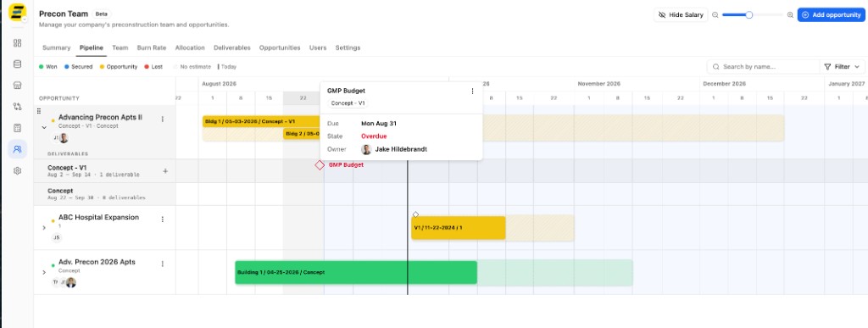Open kebab menu for ABC Hospital Expansion
This screenshot has width=868, height=328.
[162, 219]
